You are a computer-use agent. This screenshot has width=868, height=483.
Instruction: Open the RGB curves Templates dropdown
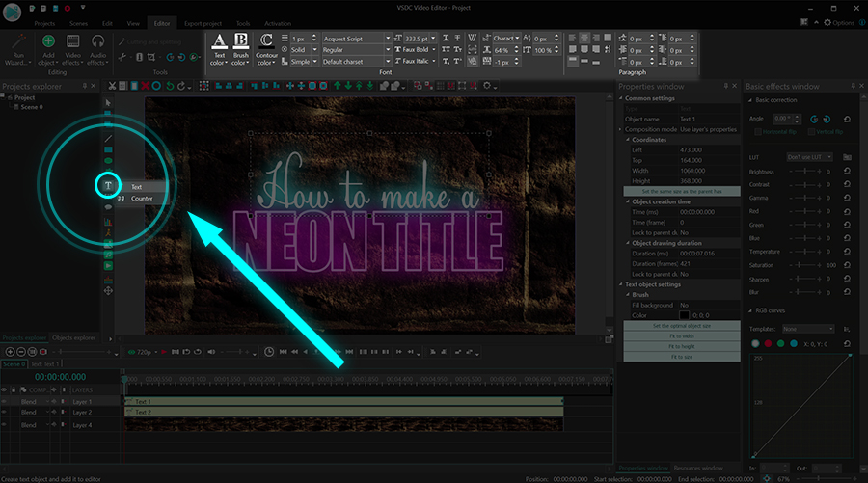807,329
